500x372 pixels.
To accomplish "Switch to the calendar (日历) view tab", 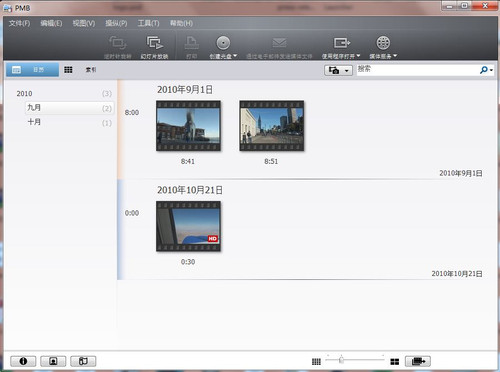I will (x=32, y=70).
